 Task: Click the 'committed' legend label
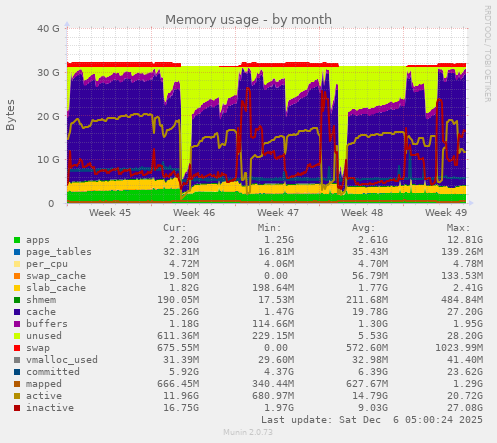(x=53, y=372)
